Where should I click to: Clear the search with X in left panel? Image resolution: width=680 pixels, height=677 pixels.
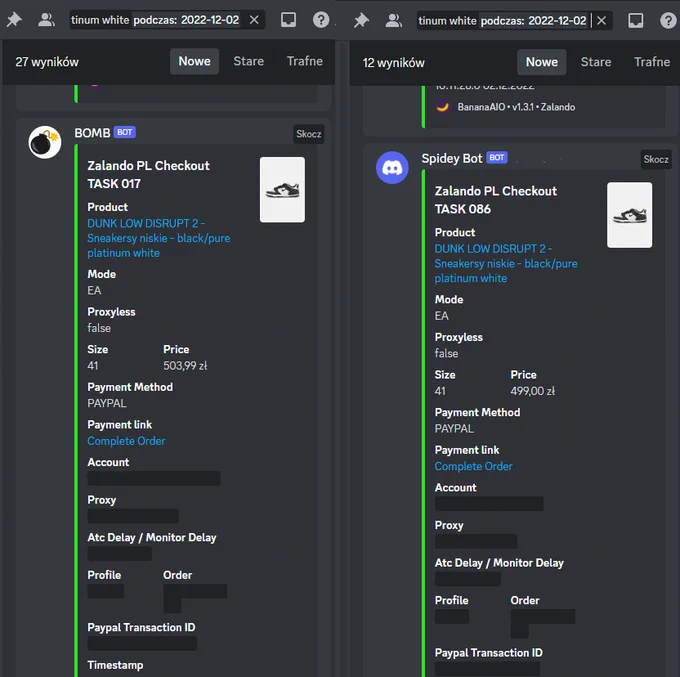click(x=255, y=20)
